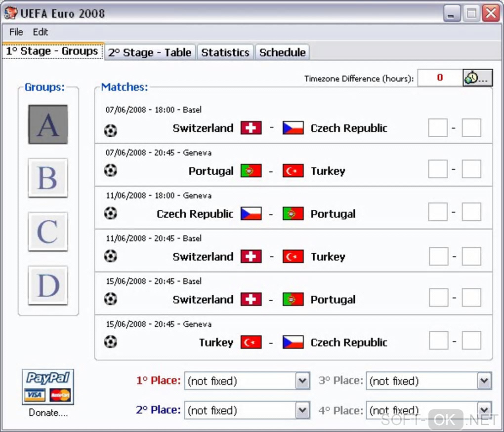
Task: Select Group B icon
Action: [48, 178]
